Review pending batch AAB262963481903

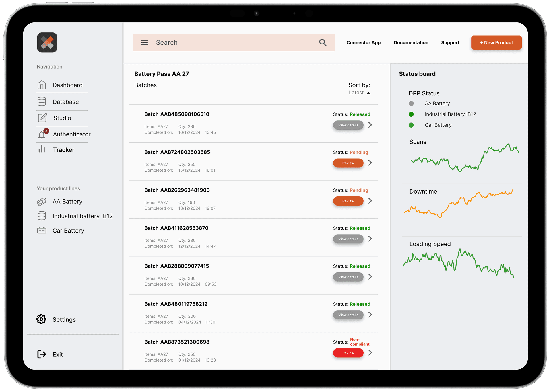pos(348,201)
